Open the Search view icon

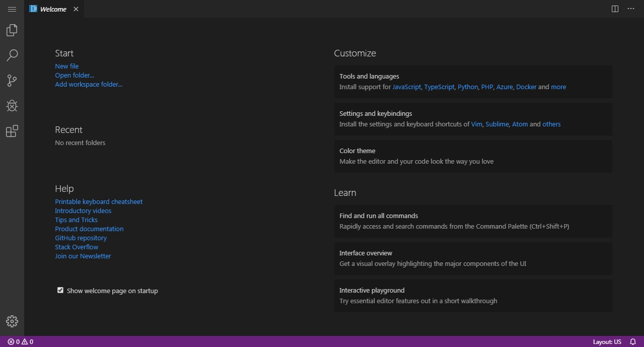[x=12, y=55]
